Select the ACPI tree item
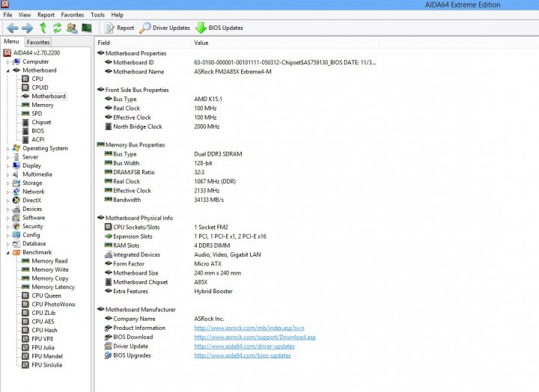The height and width of the screenshot is (392, 539). coord(38,139)
